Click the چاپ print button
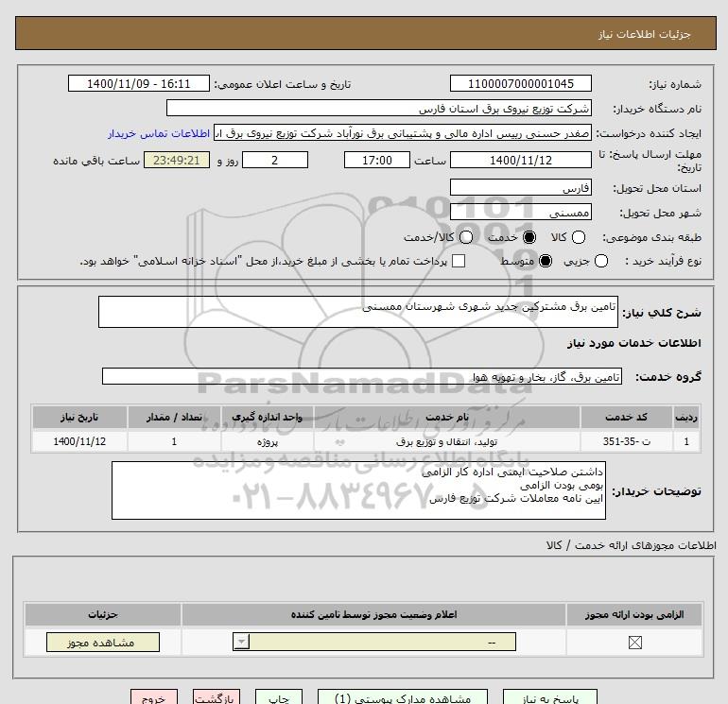Screen dimensions: 728x704 [279, 697]
